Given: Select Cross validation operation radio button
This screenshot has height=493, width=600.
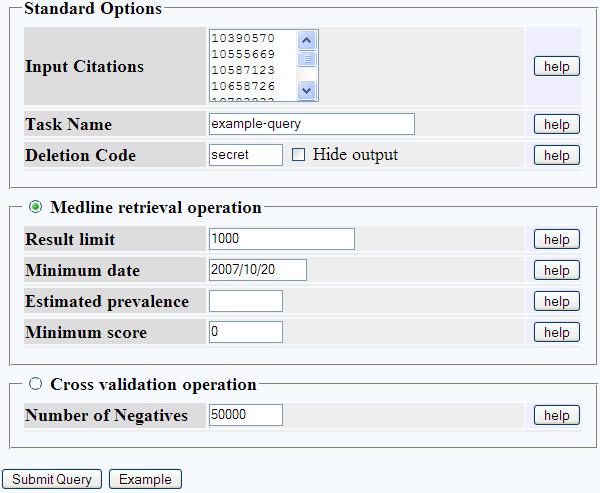Looking at the screenshot, I should [x=36, y=384].
